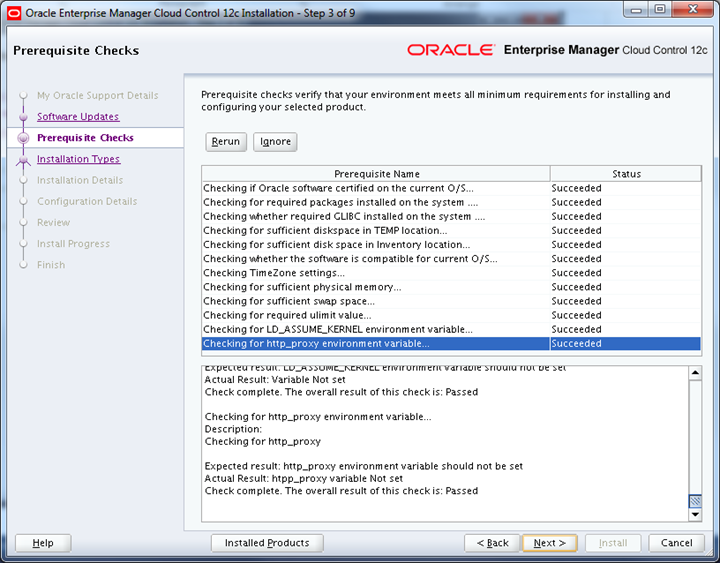Viewport: 720px width, 563px height.
Task: Select the Prerequisite Checks step
Action: 85,138
